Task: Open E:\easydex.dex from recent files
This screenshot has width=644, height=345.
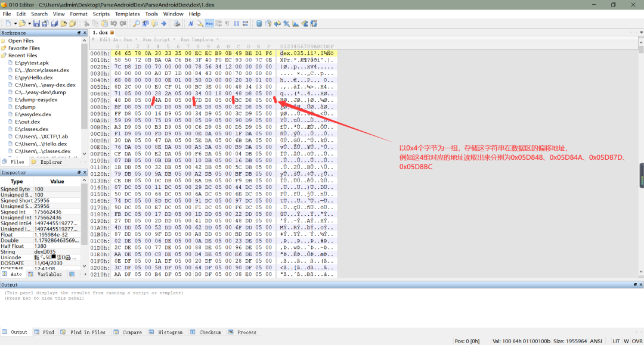Action: [x=33, y=114]
